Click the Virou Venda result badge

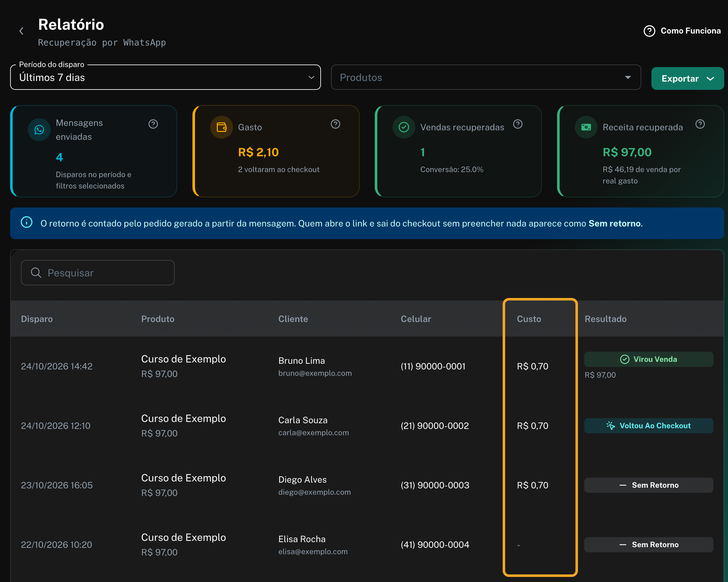click(649, 359)
